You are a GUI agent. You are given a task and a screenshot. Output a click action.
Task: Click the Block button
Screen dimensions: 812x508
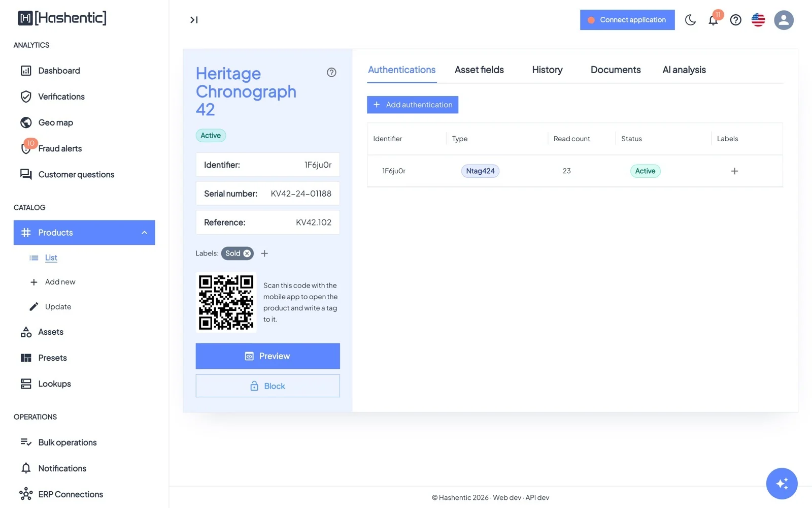pos(267,386)
